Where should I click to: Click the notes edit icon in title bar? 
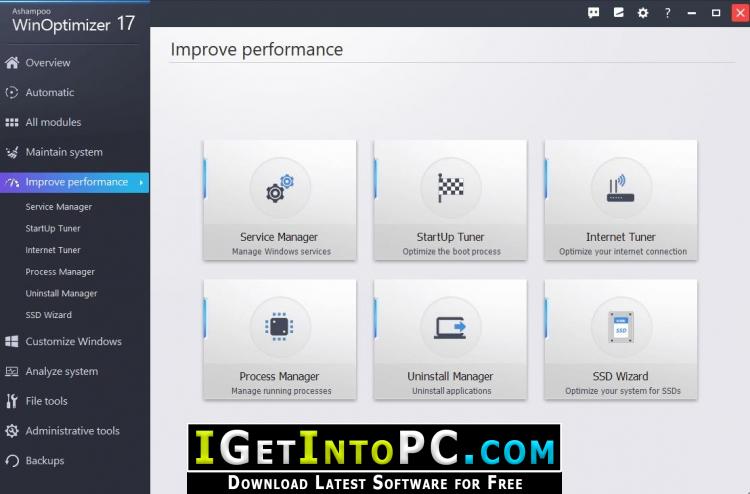pyautogui.click(x=618, y=13)
